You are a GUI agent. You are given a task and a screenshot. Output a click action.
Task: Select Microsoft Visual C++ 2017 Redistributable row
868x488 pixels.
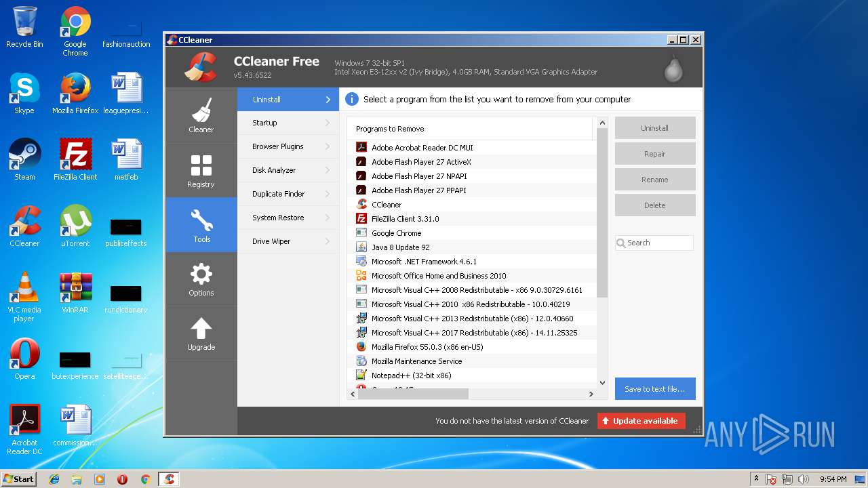(473, 333)
